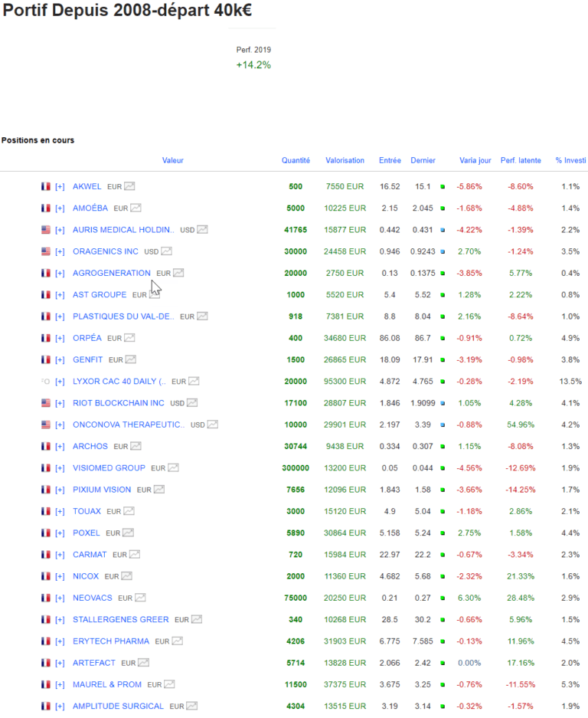Sort the table by Quantité column
Viewport: 588px width, 718px height.
click(x=296, y=160)
